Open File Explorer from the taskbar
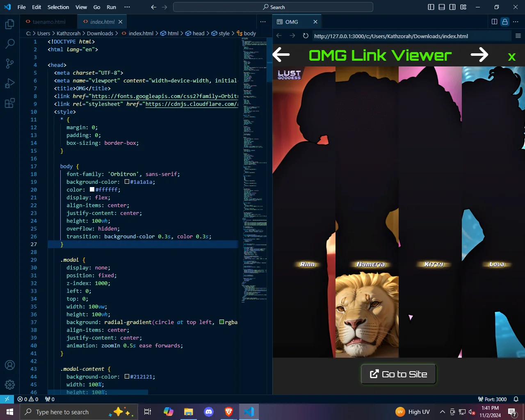 188,412
